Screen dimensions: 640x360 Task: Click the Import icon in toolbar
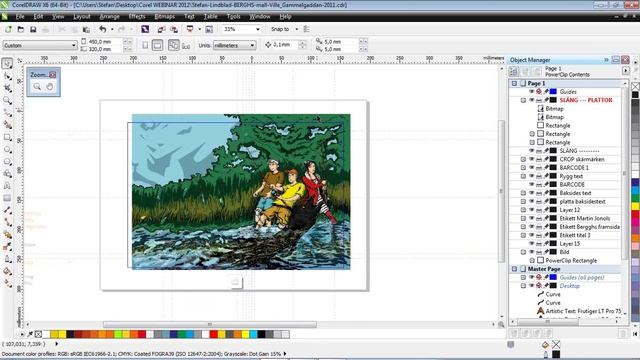[161, 29]
